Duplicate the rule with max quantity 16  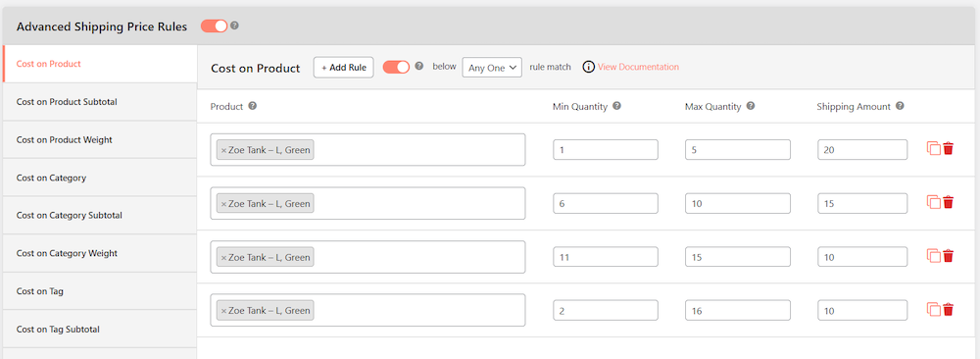click(933, 310)
